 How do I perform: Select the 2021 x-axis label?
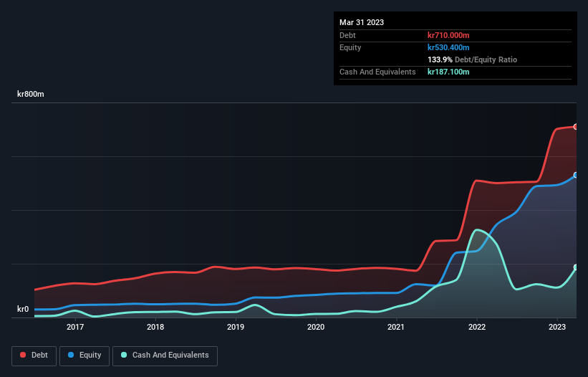click(396, 327)
